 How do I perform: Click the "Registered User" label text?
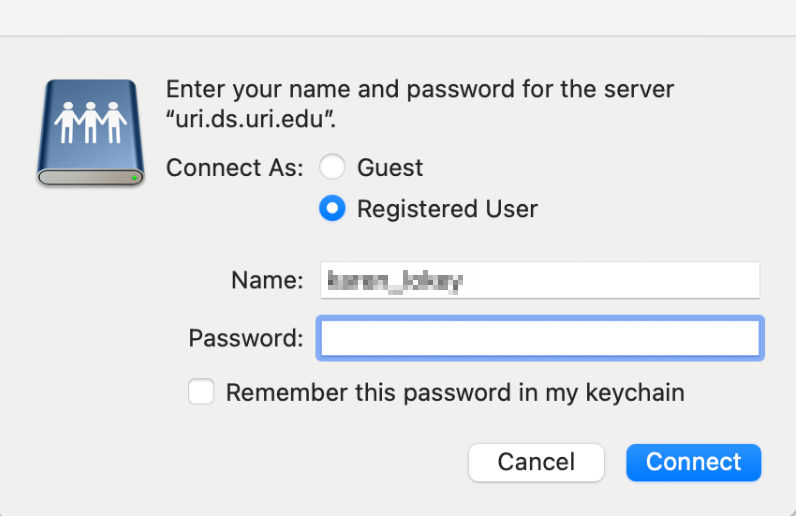click(447, 209)
